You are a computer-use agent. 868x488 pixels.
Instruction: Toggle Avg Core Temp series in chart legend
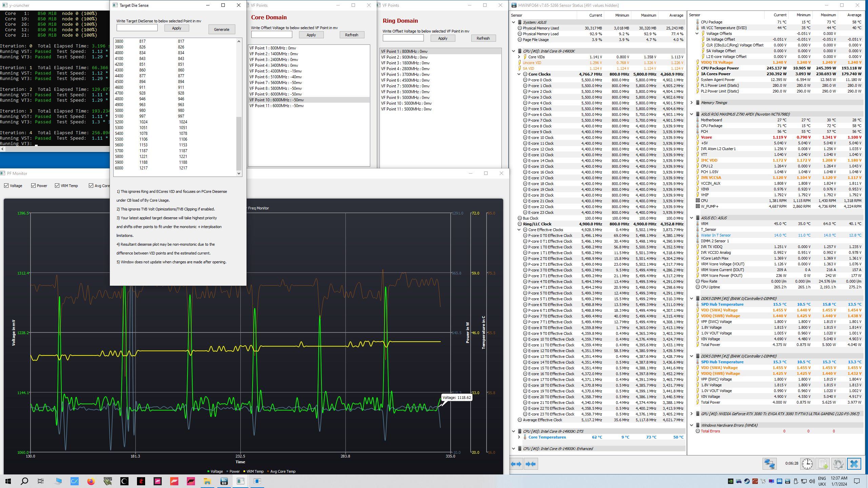click(x=281, y=471)
